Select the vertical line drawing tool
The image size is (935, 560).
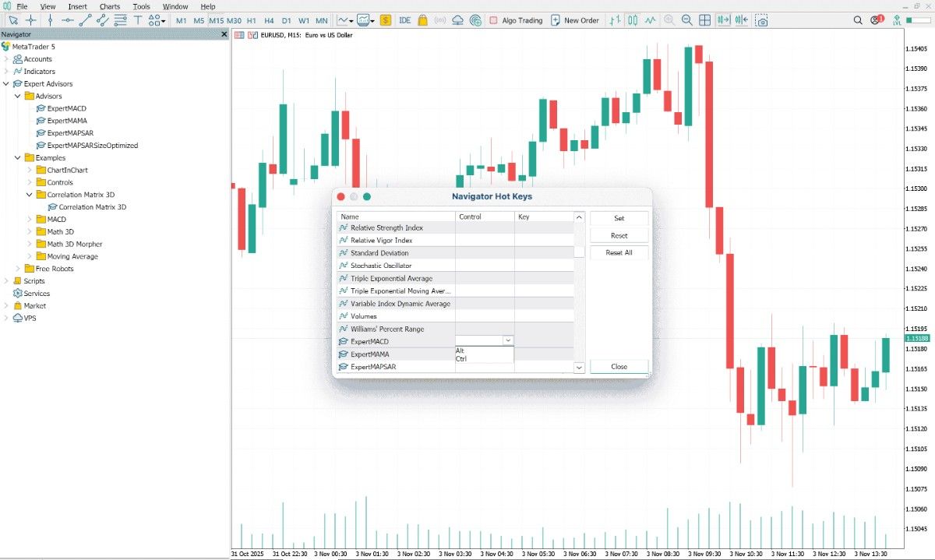[x=51, y=20]
